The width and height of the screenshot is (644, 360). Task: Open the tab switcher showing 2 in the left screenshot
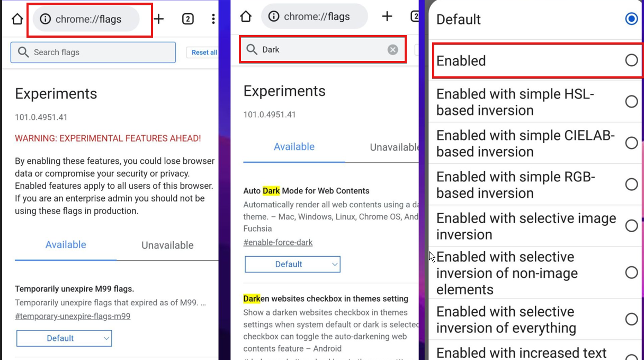pyautogui.click(x=187, y=19)
